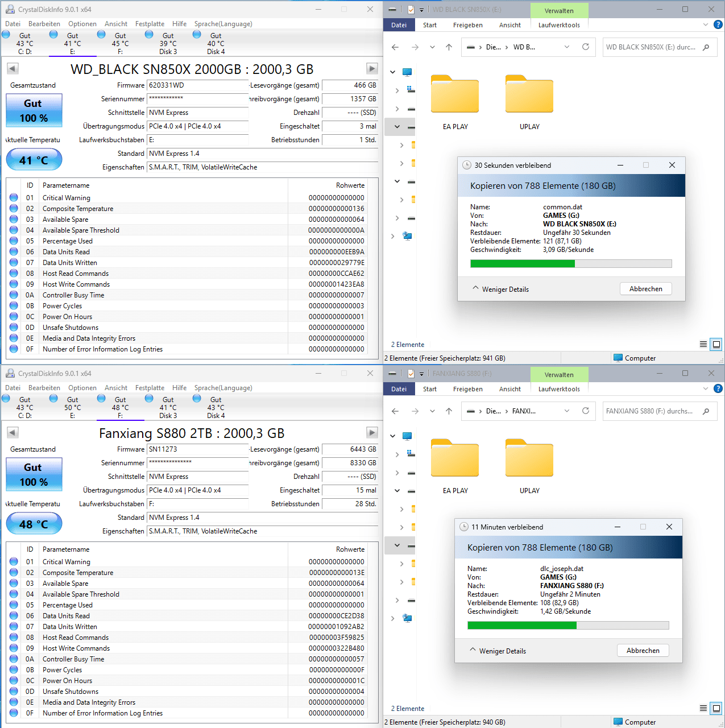Click 48 °C temperature button in Fanxiang window
The width and height of the screenshot is (725, 728).
click(x=34, y=524)
